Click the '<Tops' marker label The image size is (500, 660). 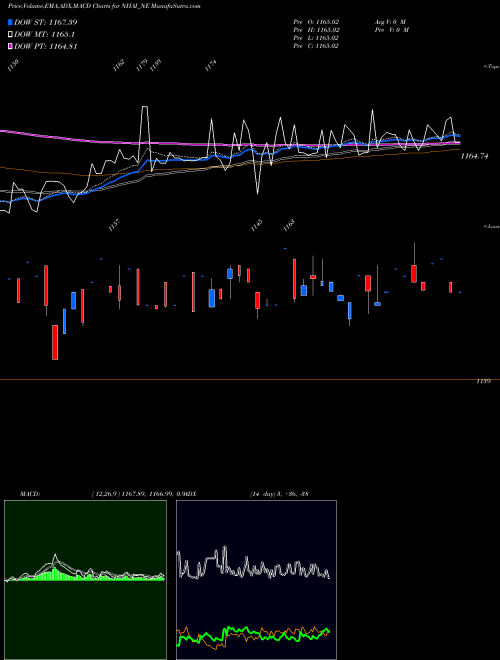click(x=492, y=67)
